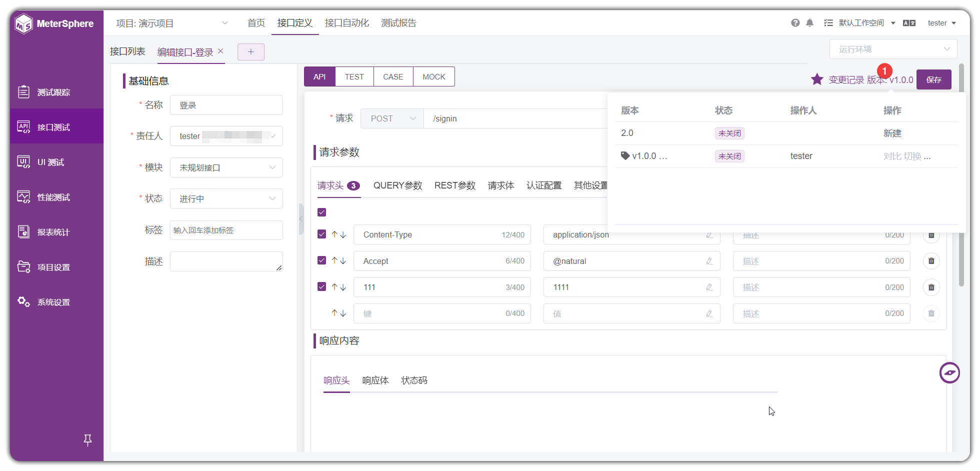
Task: Toggle the select-all headers checkbox
Action: pos(321,212)
